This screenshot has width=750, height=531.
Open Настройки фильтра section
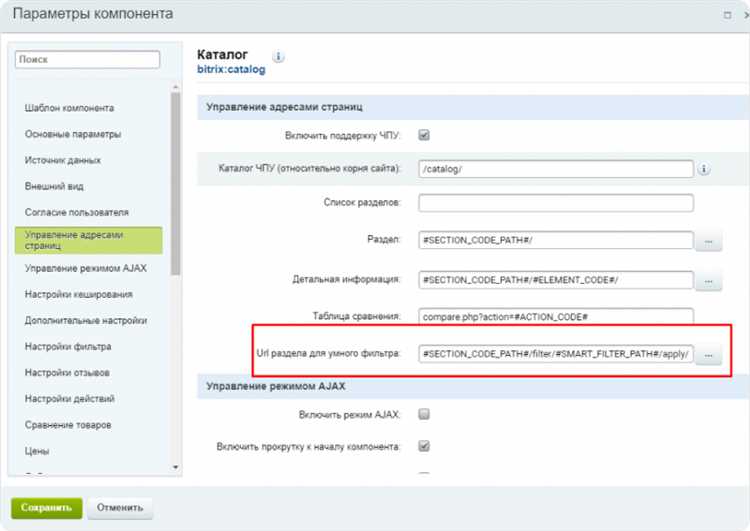pos(68,346)
